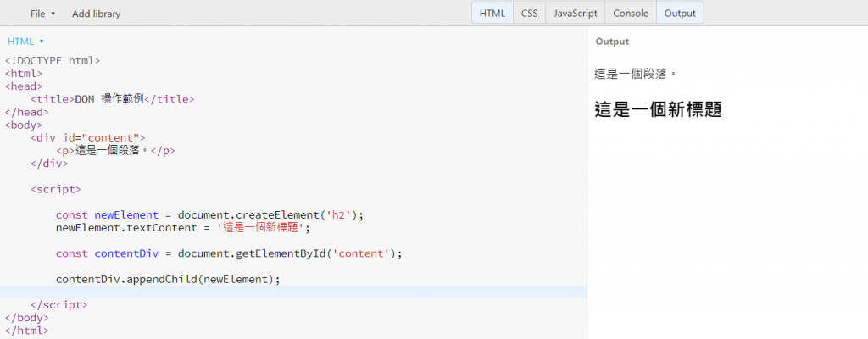Click the <!DOCTYPE html> line

[53, 61]
